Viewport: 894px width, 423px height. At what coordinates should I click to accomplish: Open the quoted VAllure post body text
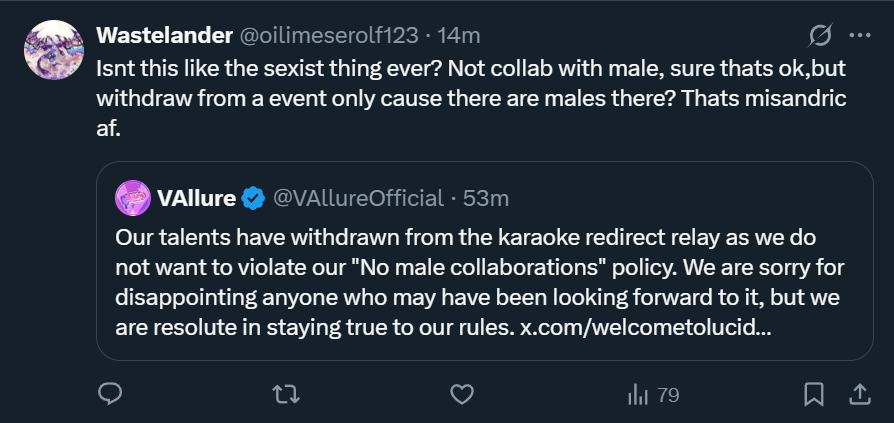click(x=479, y=283)
